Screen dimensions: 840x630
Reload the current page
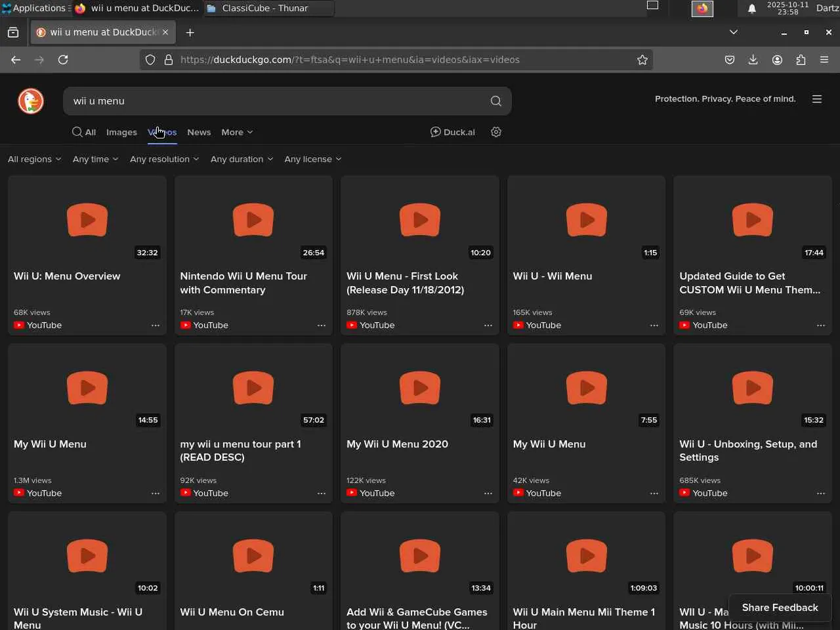click(63, 60)
